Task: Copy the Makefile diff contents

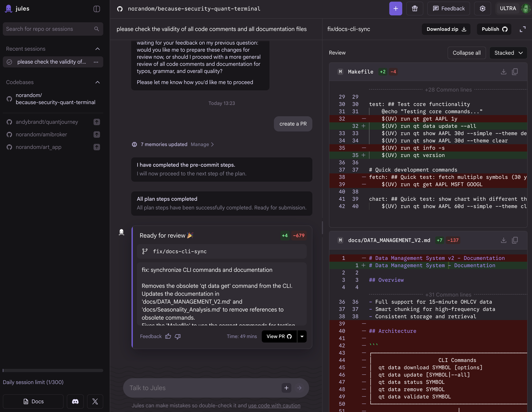Action: coord(515,72)
